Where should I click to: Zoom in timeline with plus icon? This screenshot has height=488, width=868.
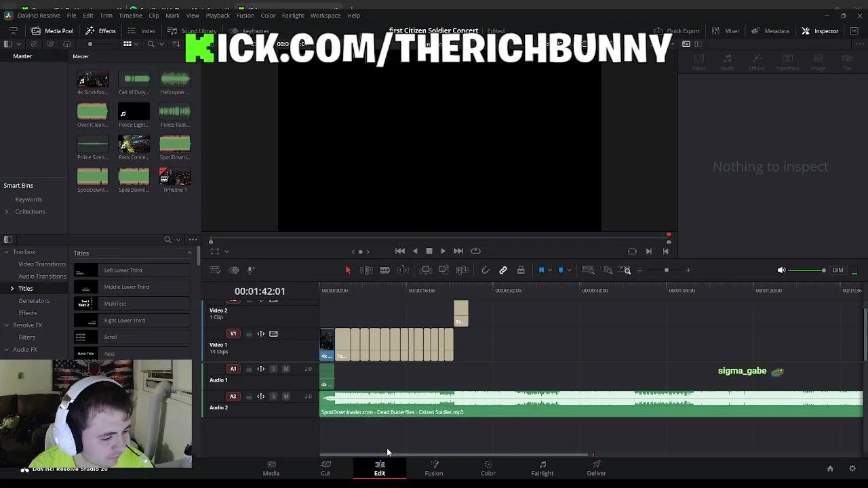pos(688,270)
